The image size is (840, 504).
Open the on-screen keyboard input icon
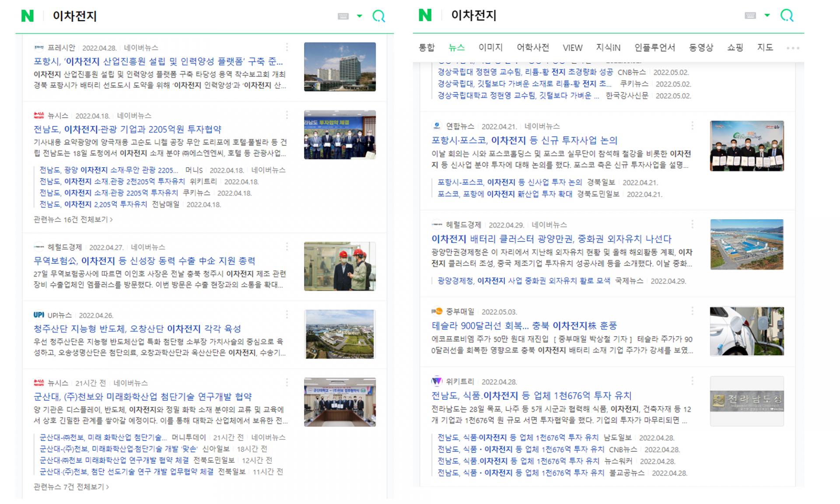(343, 15)
